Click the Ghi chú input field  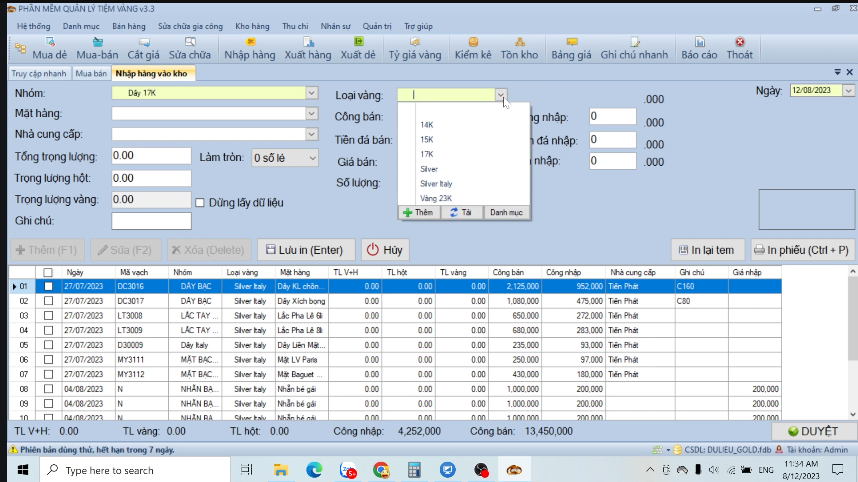point(152,221)
